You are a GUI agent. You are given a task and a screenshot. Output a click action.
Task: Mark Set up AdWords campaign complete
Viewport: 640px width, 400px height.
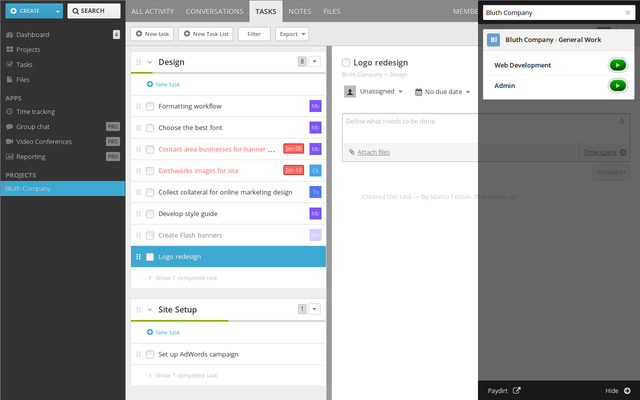pyautogui.click(x=150, y=354)
